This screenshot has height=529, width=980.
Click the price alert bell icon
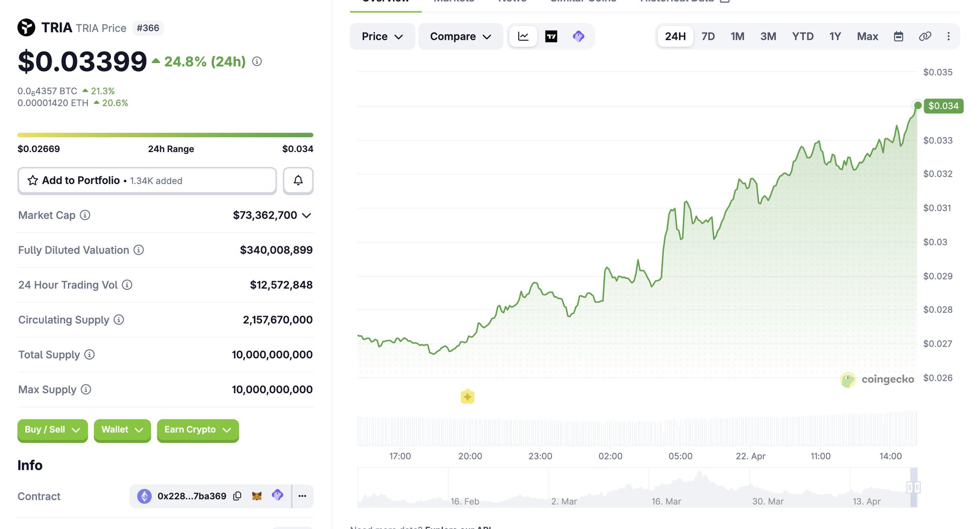pos(298,180)
